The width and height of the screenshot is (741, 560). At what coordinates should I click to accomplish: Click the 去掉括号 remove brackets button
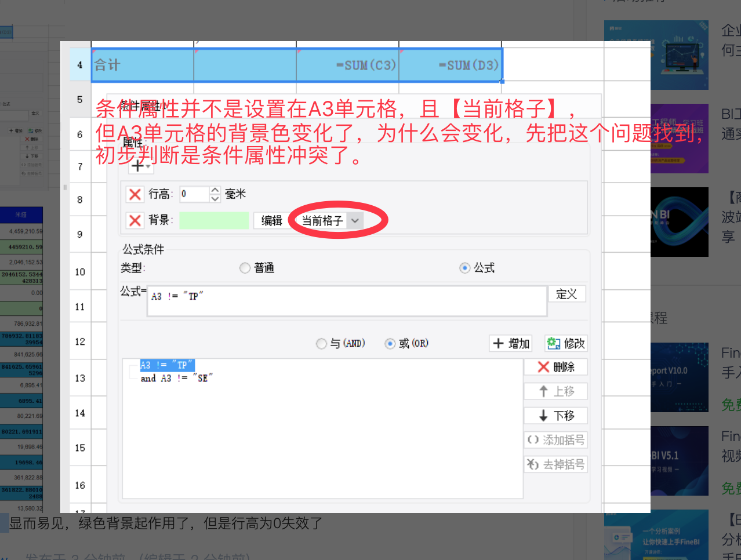[555, 464]
